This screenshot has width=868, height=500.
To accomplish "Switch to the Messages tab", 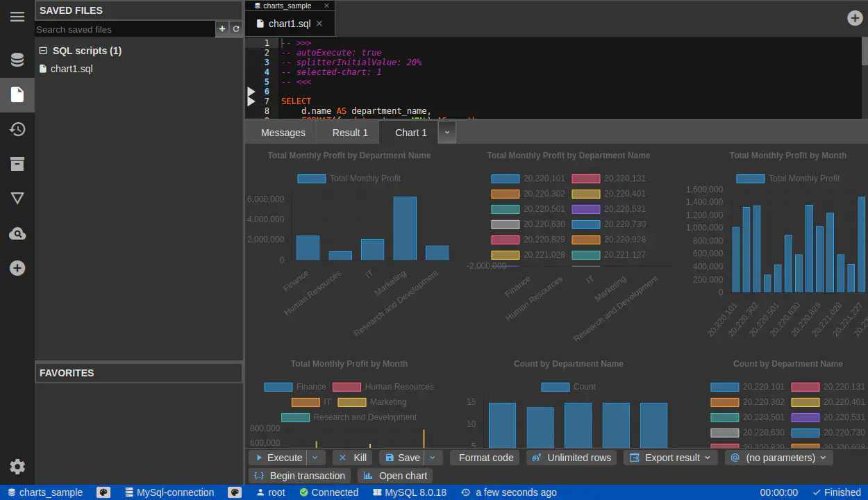I will pos(283,133).
